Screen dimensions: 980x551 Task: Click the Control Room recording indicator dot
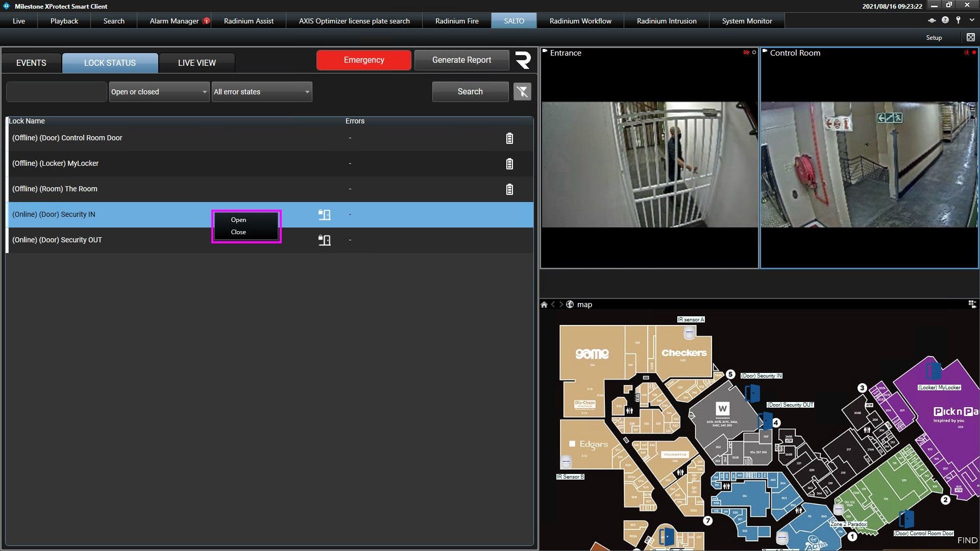click(974, 53)
